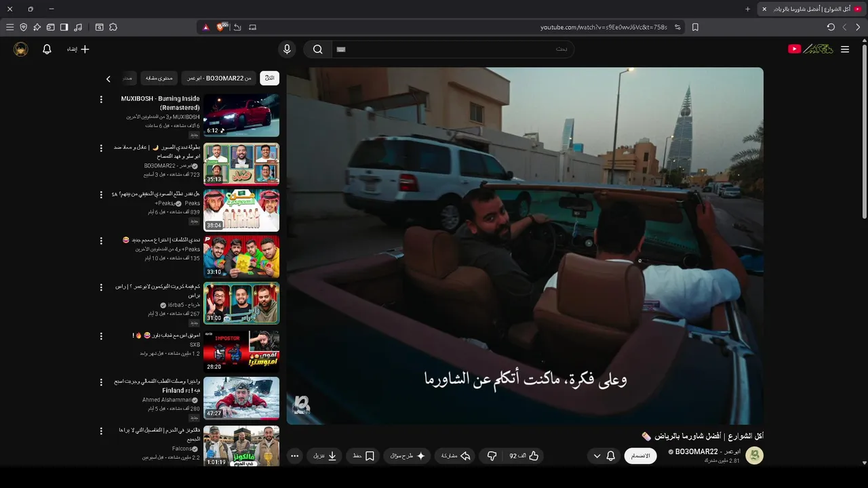This screenshot has width=868, height=488.
Task: Go to YouTube home via the logo
Action: pyautogui.click(x=810, y=49)
